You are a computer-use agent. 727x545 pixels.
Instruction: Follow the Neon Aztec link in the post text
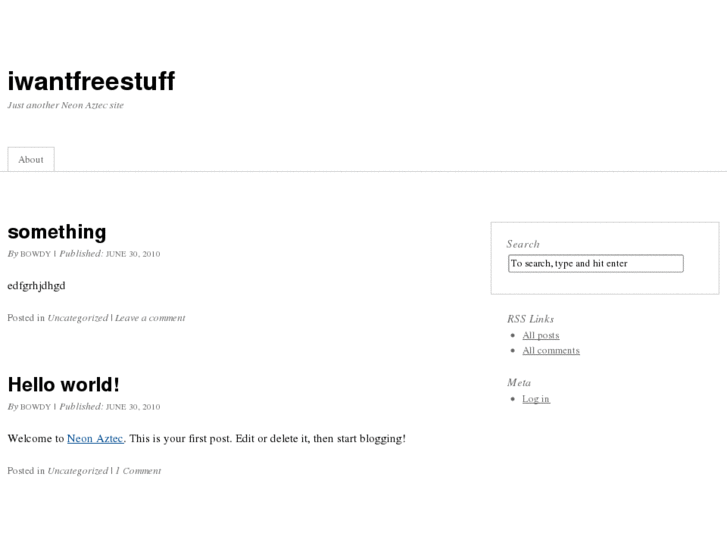(x=95, y=438)
